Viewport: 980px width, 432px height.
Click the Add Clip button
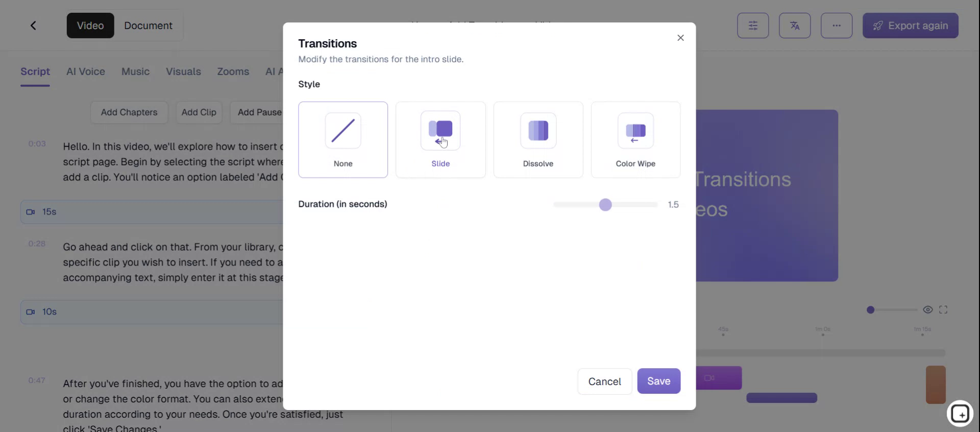(x=199, y=112)
